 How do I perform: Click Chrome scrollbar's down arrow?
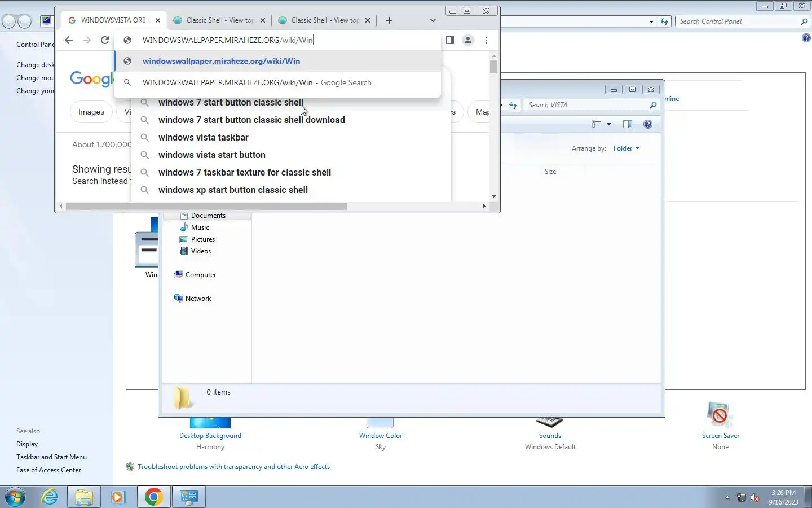click(493, 196)
